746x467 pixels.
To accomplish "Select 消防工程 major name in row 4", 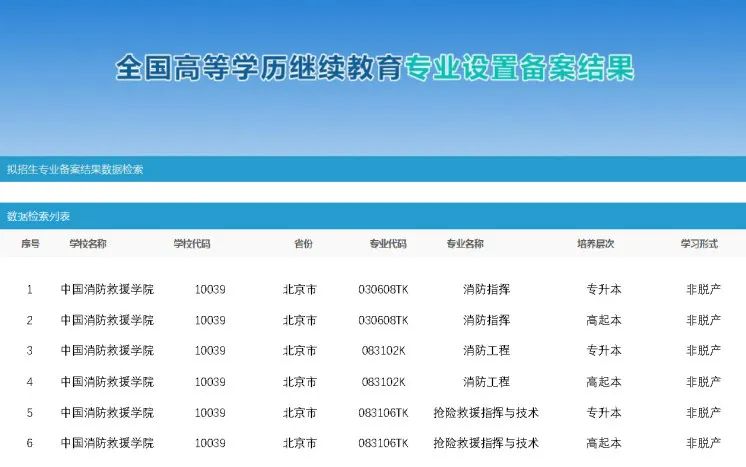I will 486,382.
